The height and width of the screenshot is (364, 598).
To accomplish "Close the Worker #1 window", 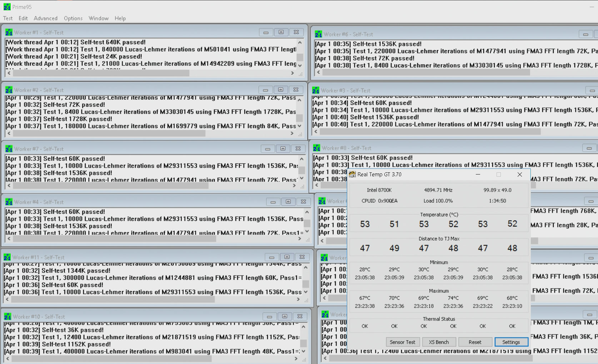I will [296, 32].
